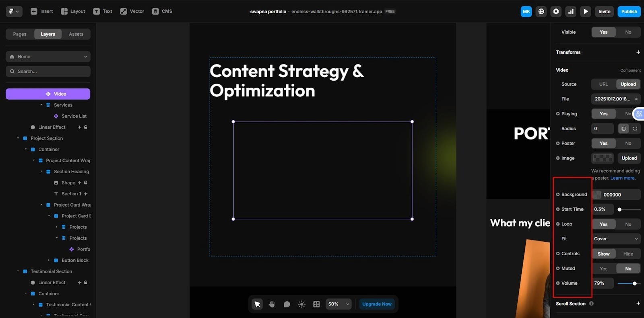Select the Video layer

[48, 94]
